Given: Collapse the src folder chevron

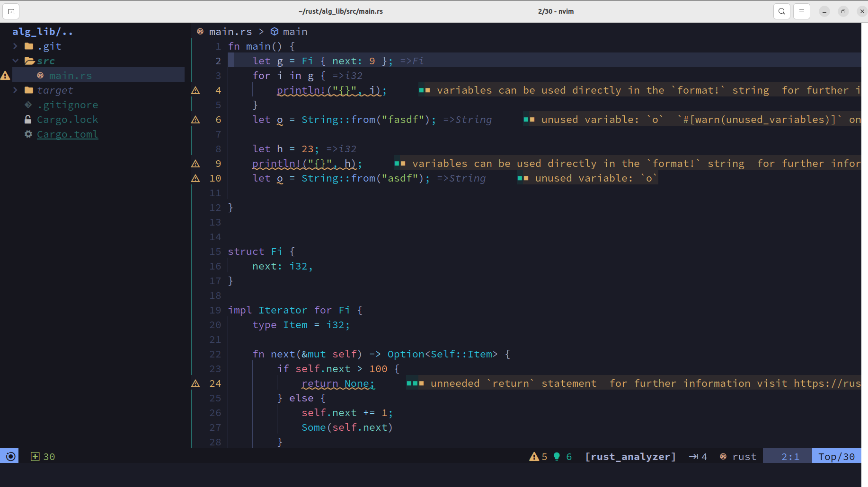Looking at the screenshot, I should [x=15, y=61].
